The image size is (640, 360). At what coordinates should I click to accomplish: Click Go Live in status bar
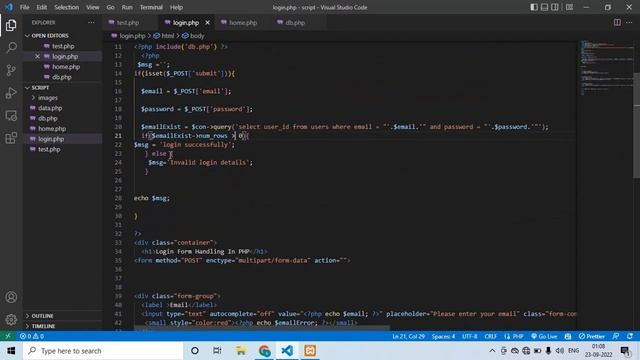(x=544, y=336)
